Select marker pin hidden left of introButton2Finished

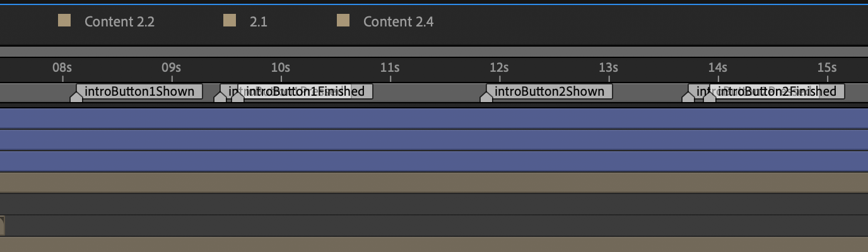[688, 97]
